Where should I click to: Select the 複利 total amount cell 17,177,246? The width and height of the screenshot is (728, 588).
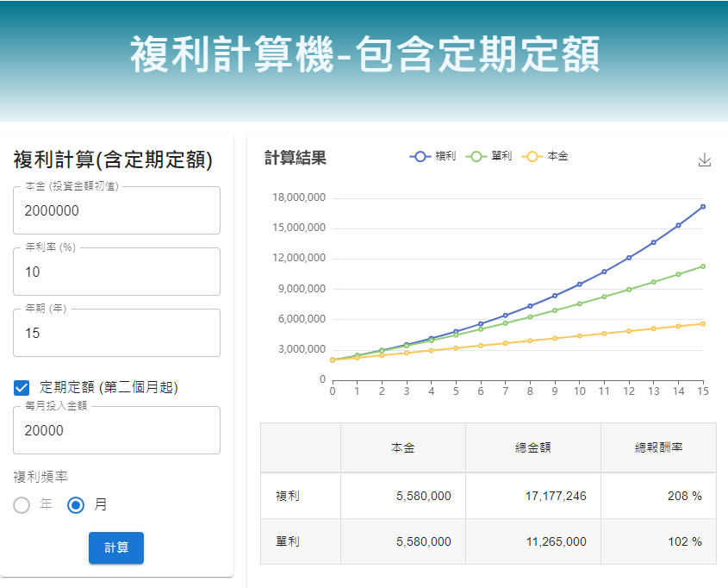click(x=555, y=497)
